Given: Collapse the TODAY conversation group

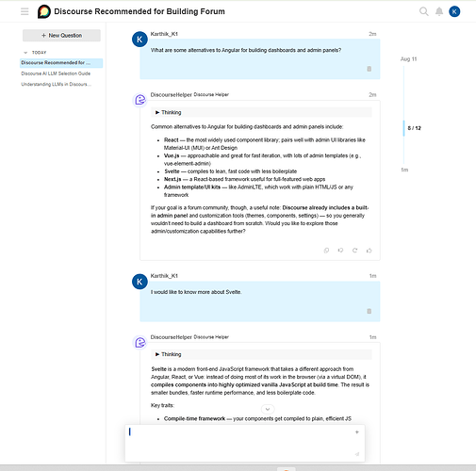Looking at the screenshot, I should point(25,53).
